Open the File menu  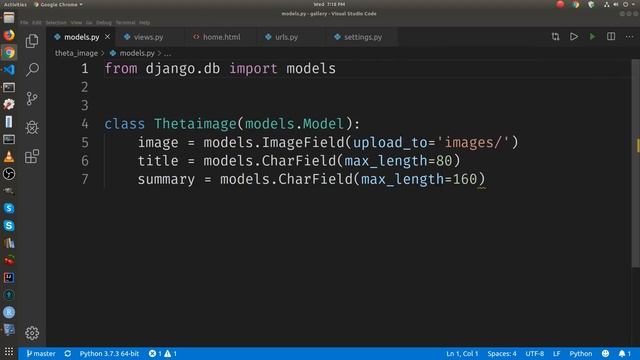coord(24,22)
